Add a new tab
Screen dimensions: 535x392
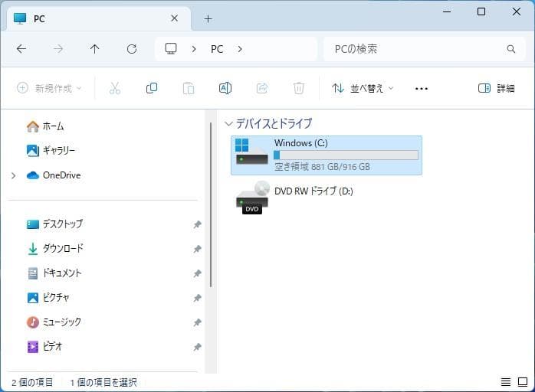pos(208,18)
